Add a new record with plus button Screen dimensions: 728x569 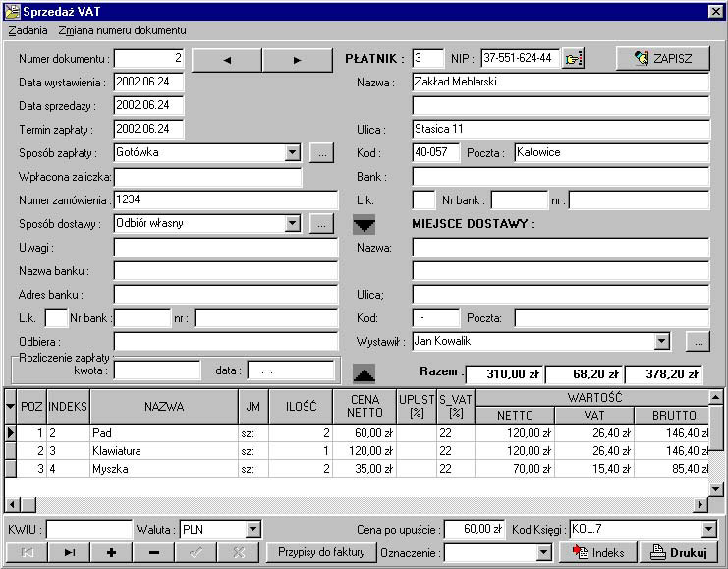tap(112, 552)
